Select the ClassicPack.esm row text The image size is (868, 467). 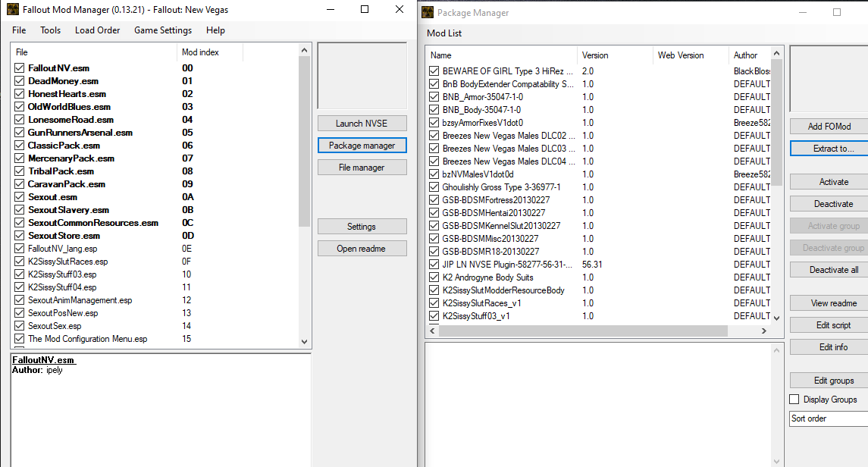[64, 146]
